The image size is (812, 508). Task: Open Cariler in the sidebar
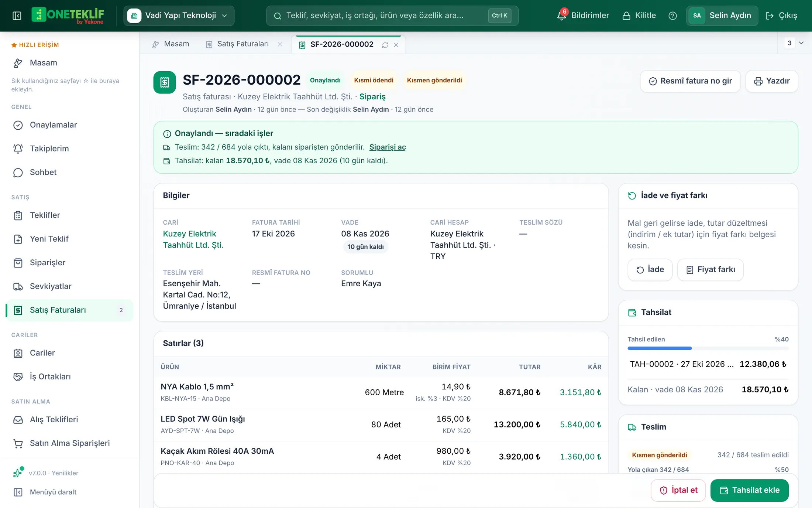[70, 353]
